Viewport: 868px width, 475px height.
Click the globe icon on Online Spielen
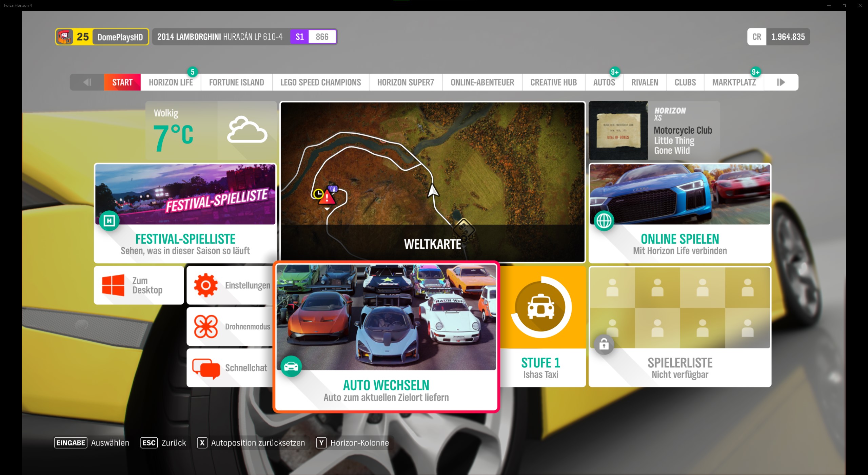604,221
